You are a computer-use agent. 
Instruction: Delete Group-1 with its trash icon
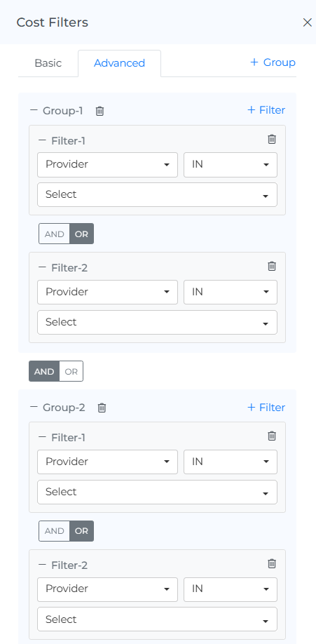click(99, 111)
